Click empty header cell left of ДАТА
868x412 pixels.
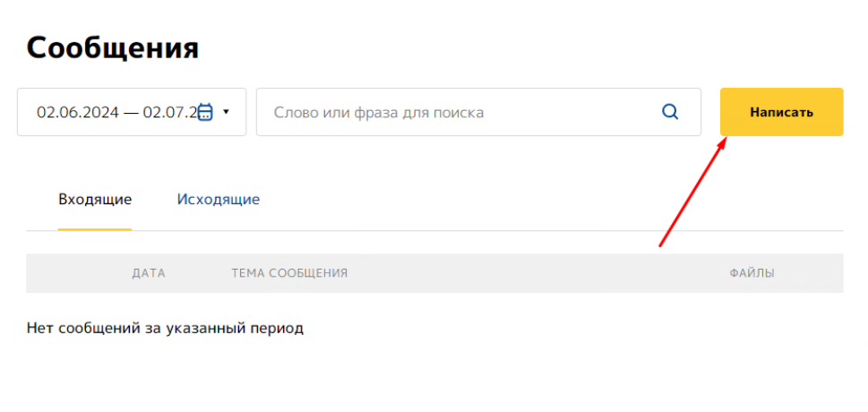[x=72, y=273]
